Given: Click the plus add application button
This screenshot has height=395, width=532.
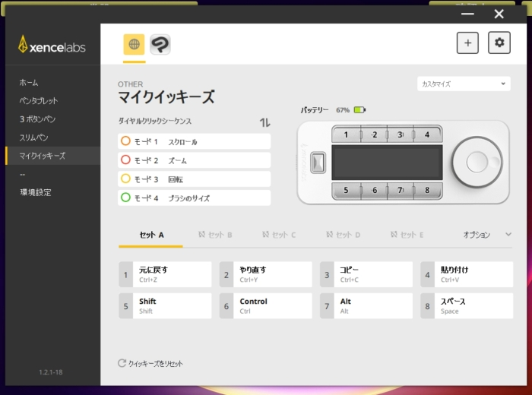Looking at the screenshot, I should click(x=467, y=43).
